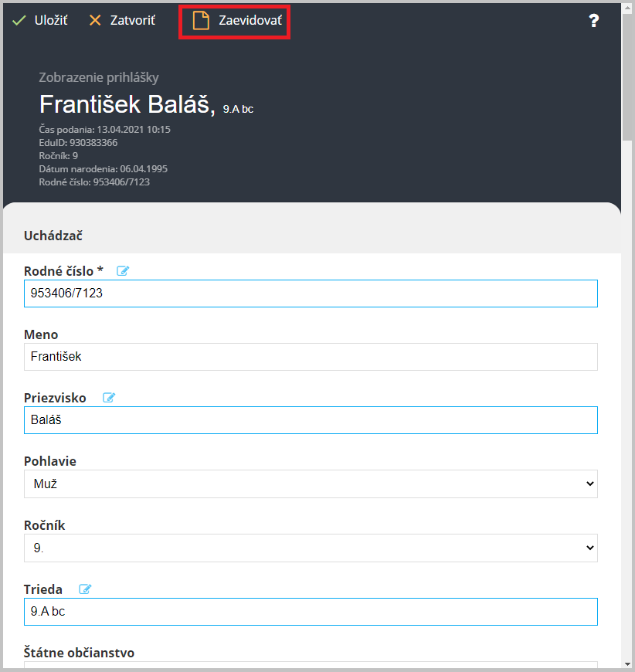Click the orange X Zatvoriť icon
This screenshot has height=672, width=635.
[x=95, y=20]
